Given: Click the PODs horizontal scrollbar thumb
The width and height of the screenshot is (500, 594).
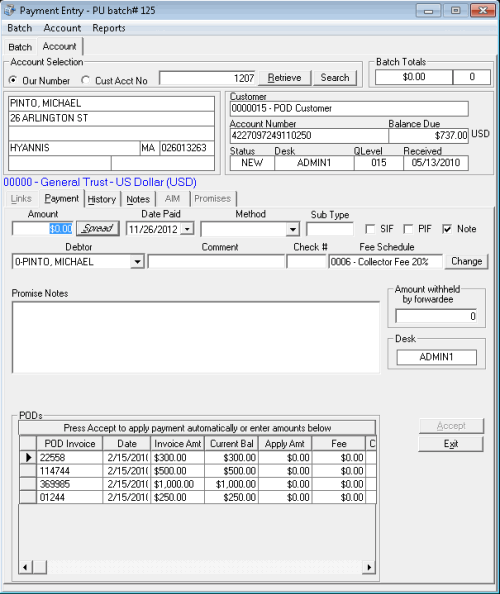Looking at the screenshot, I should (x=40, y=567).
